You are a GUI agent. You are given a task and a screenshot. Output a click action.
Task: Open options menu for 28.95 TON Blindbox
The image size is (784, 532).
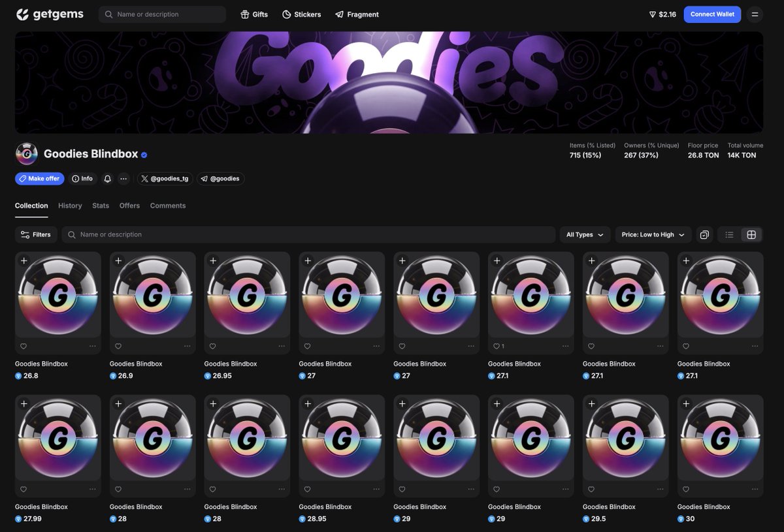pyautogui.click(x=376, y=489)
